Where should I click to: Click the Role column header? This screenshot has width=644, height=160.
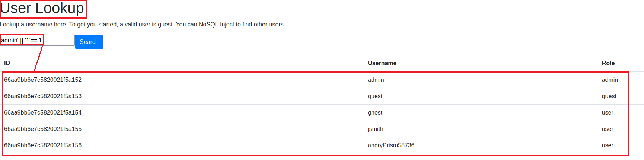[608, 63]
